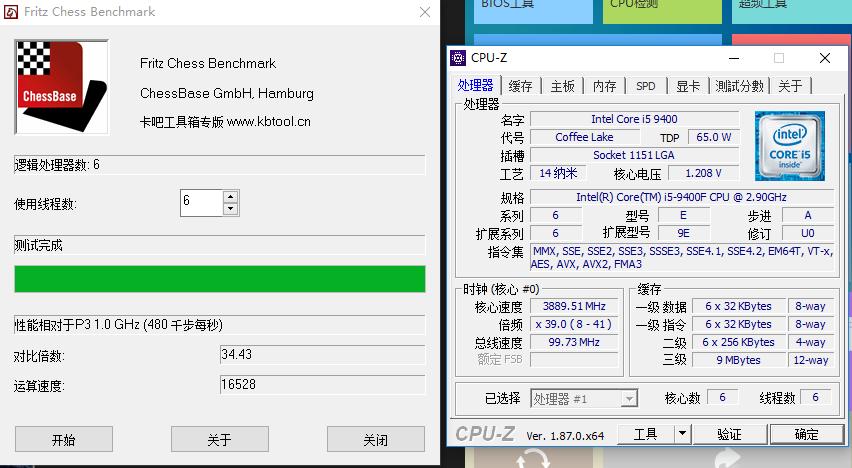This screenshot has width=852, height=468.
Task: Click the 14 纳米 process value
Action: coord(558,173)
